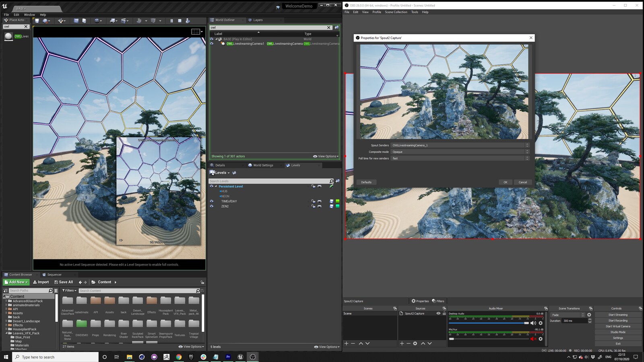Open Blueprints toolbar icon
The height and width of the screenshot is (362, 644).
pos(113,21)
